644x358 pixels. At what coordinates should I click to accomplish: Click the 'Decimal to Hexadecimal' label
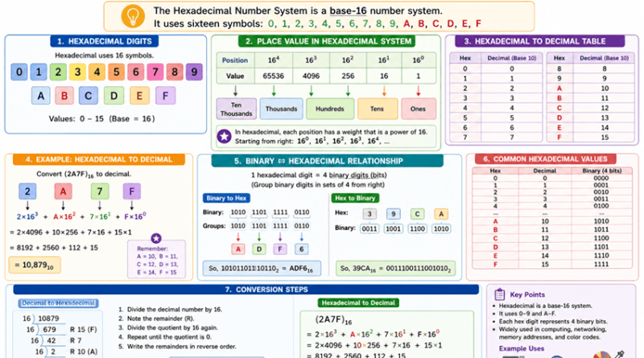(58, 303)
